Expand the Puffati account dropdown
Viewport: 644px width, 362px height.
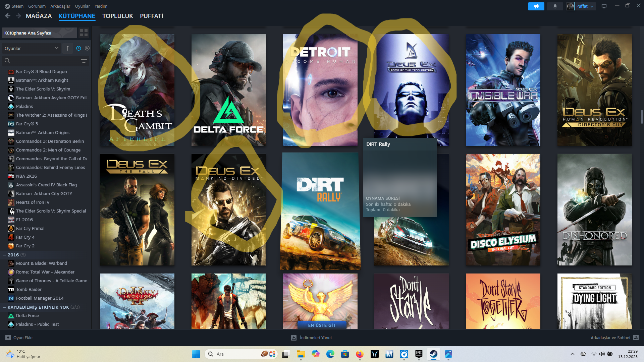(x=585, y=6)
